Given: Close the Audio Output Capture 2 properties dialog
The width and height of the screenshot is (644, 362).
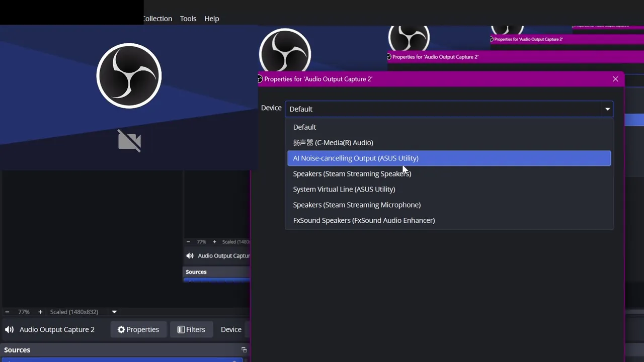Looking at the screenshot, I should click(x=615, y=79).
